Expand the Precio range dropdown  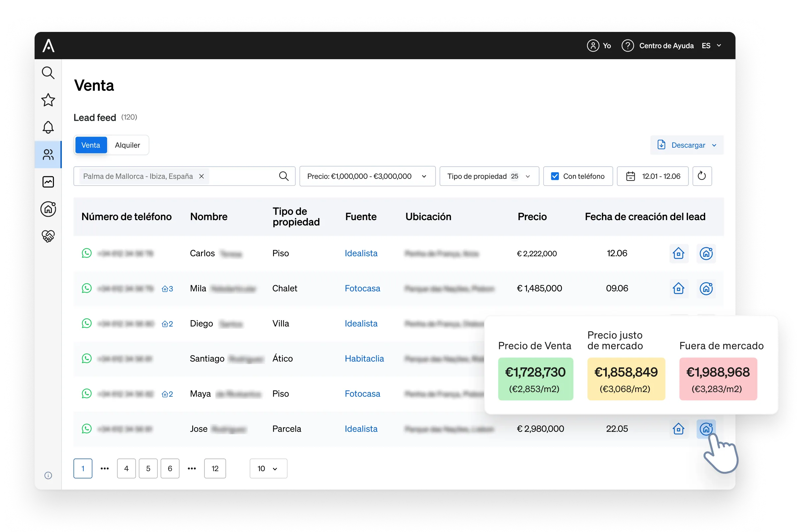(367, 176)
